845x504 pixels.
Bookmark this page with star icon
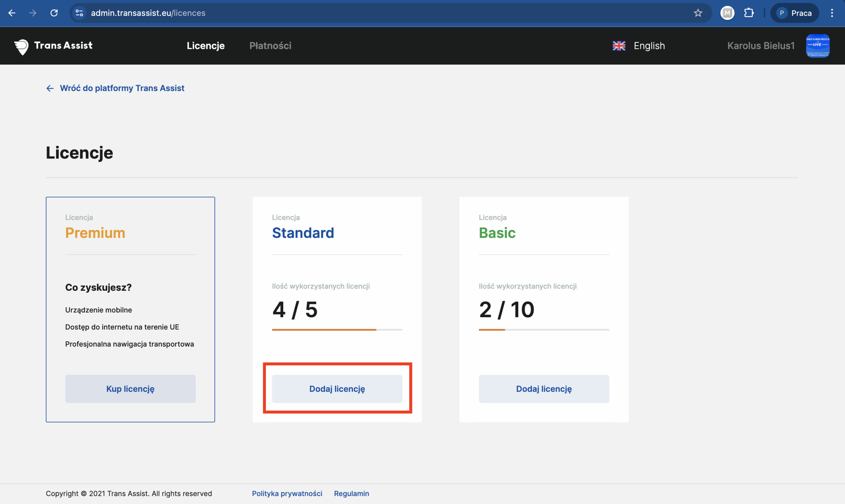pos(698,13)
